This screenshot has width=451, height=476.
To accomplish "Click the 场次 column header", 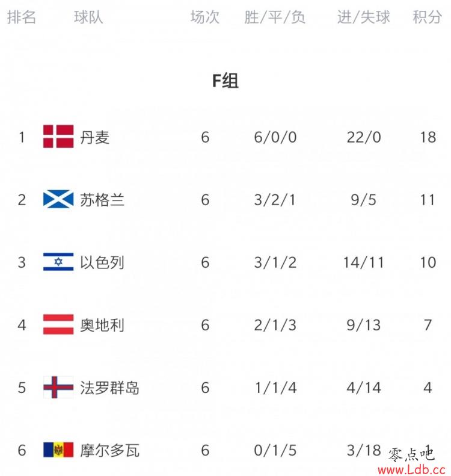I will tap(205, 17).
